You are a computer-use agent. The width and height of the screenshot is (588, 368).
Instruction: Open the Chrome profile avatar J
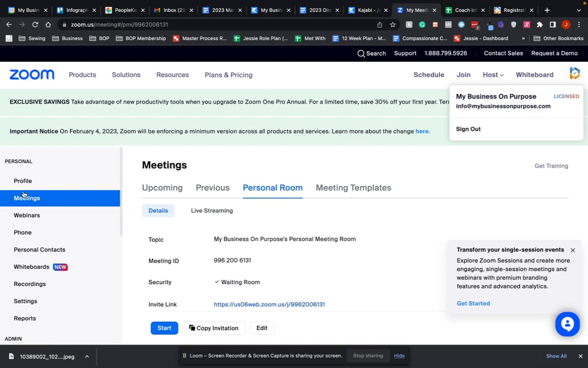coord(566,25)
